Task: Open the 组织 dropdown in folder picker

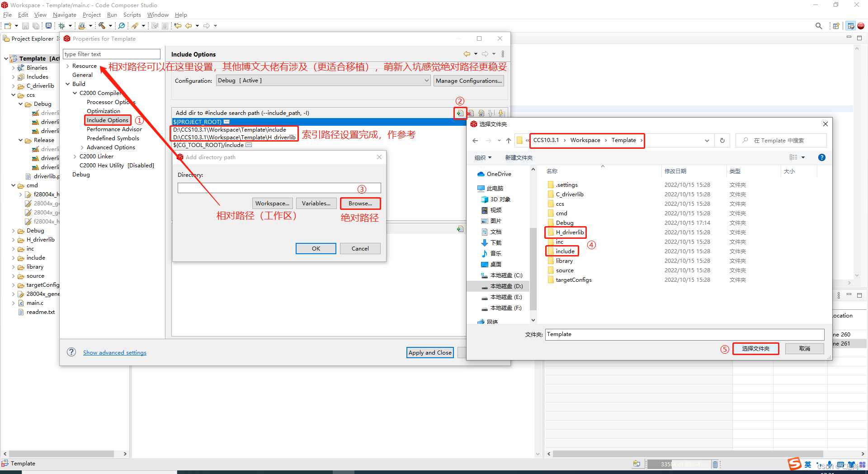Action: 483,157
